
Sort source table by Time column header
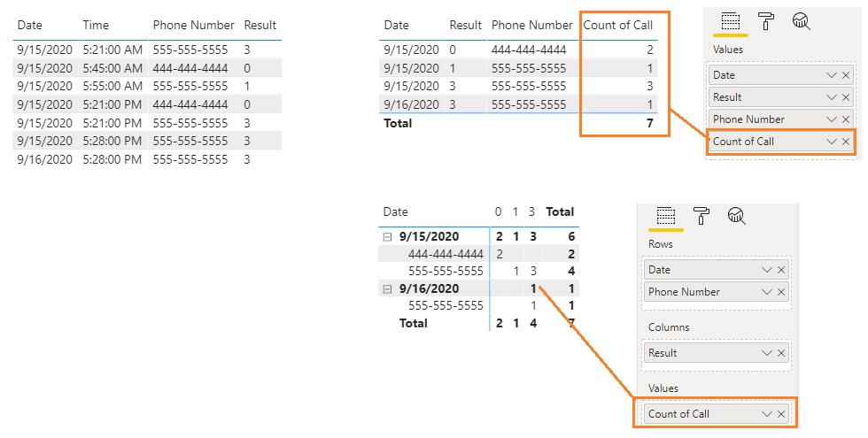[96, 25]
